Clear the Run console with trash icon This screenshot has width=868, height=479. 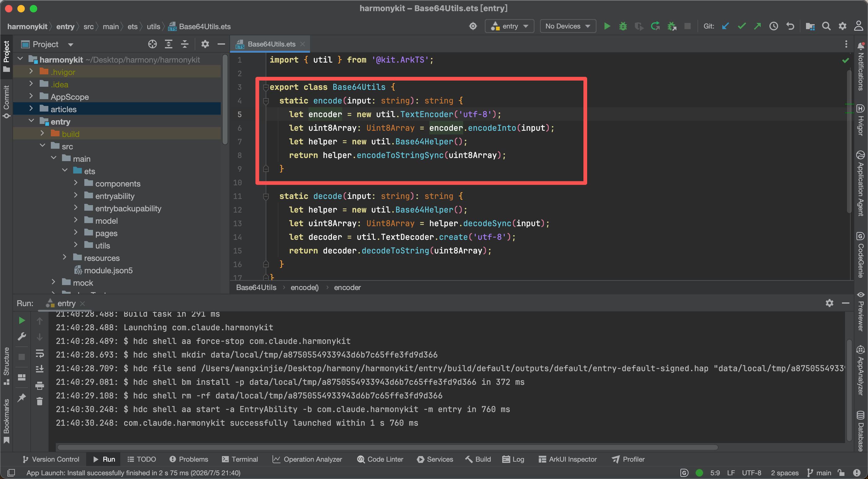point(40,401)
